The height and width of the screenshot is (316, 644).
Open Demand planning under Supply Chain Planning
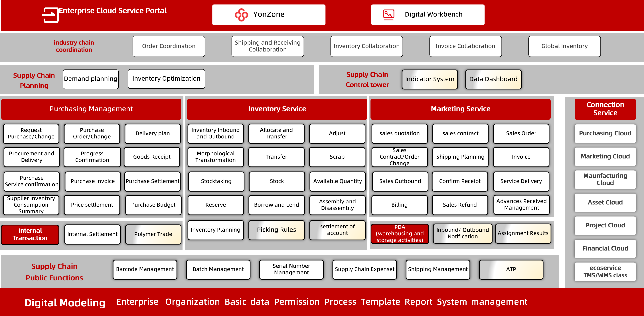[x=90, y=79]
